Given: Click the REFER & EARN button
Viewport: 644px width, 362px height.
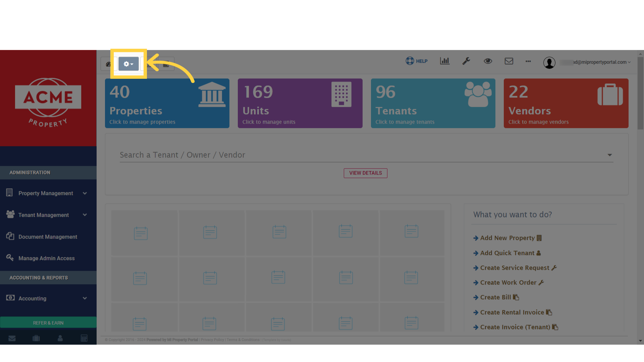Looking at the screenshot, I should pyautogui.click(x=48, y=322).
